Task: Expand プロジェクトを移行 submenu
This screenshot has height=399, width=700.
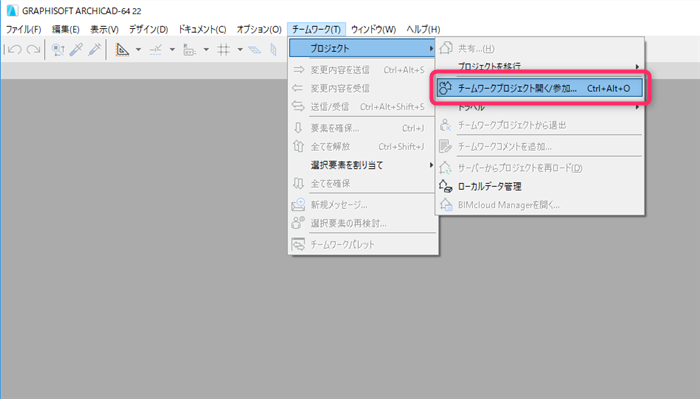Action: pyautogui.click(x=541, y=66)
